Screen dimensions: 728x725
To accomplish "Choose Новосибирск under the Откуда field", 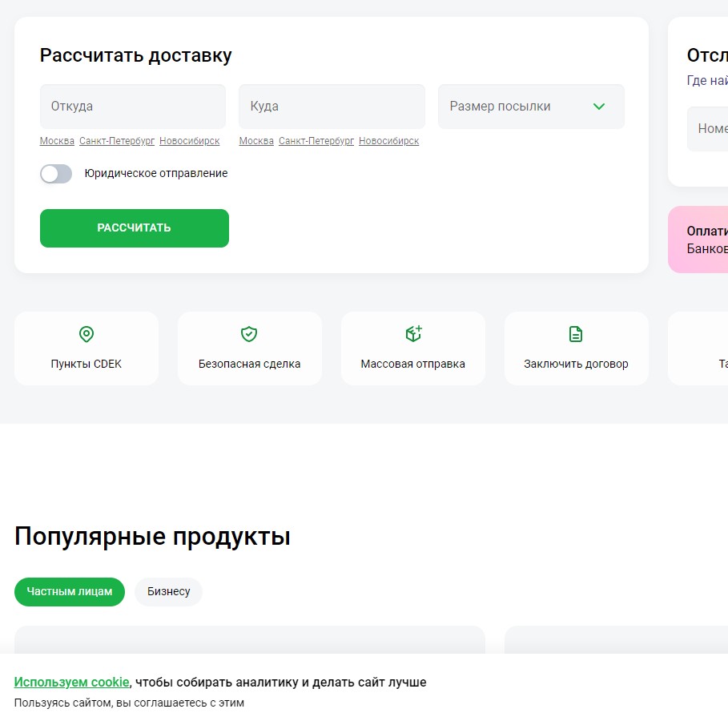I will pyautogui.click(x=190, y=141).
